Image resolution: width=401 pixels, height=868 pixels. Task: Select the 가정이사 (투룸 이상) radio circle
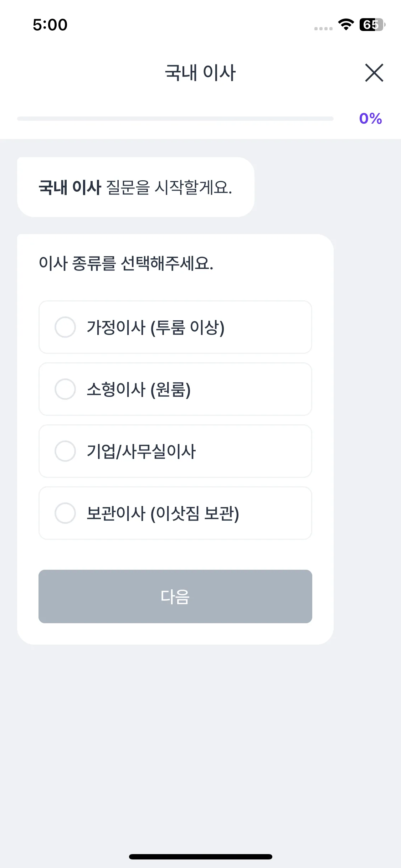point(65,327)
